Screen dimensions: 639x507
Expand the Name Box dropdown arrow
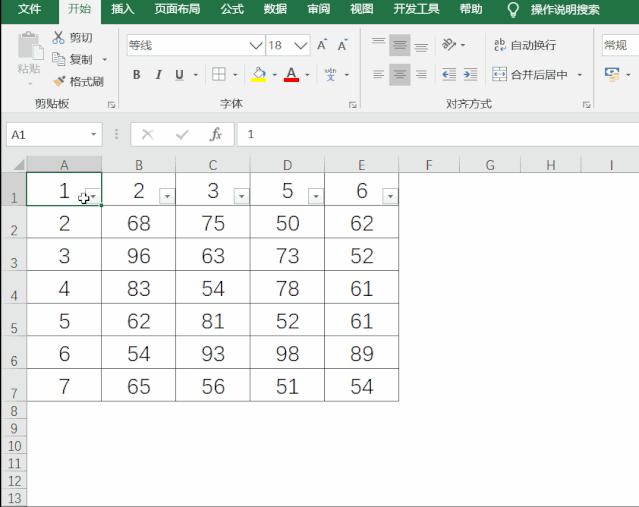pyautogui.click(x=94, y=134)
